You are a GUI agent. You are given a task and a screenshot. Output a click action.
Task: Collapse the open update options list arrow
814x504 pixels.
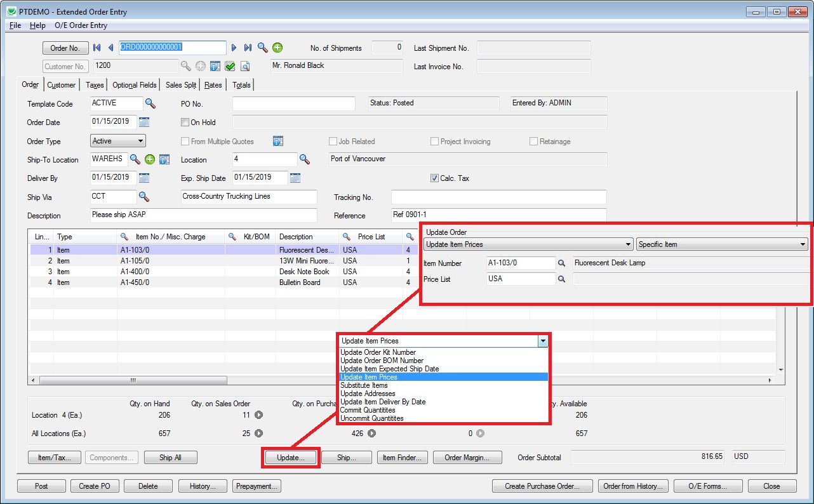click(543, 341)
